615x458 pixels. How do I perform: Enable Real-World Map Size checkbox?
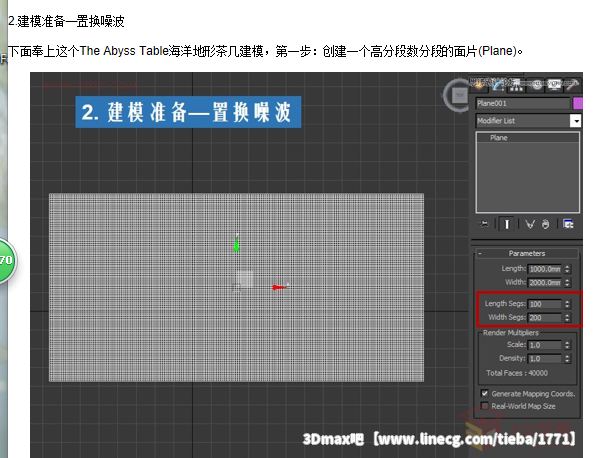pyautogui.click(x=485, y=406)
